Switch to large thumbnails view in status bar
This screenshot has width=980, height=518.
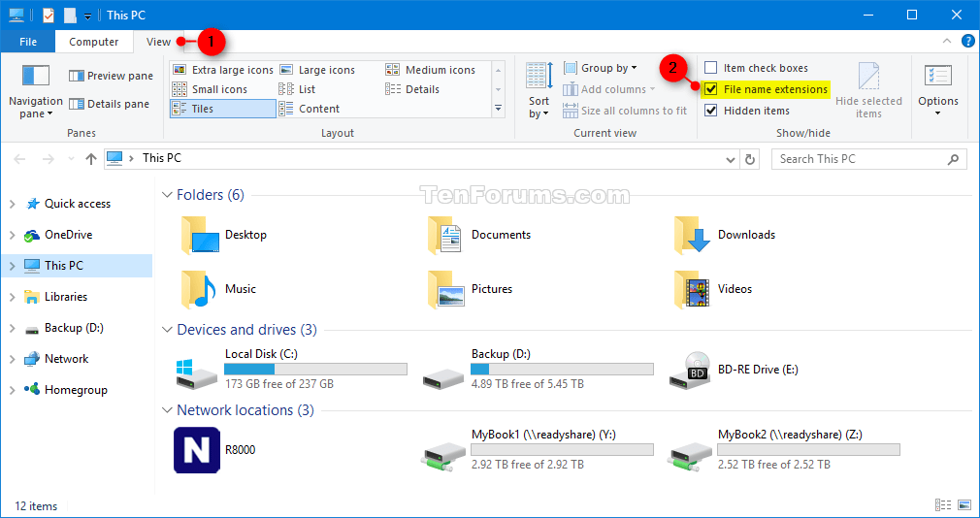[x=964, y=505]
